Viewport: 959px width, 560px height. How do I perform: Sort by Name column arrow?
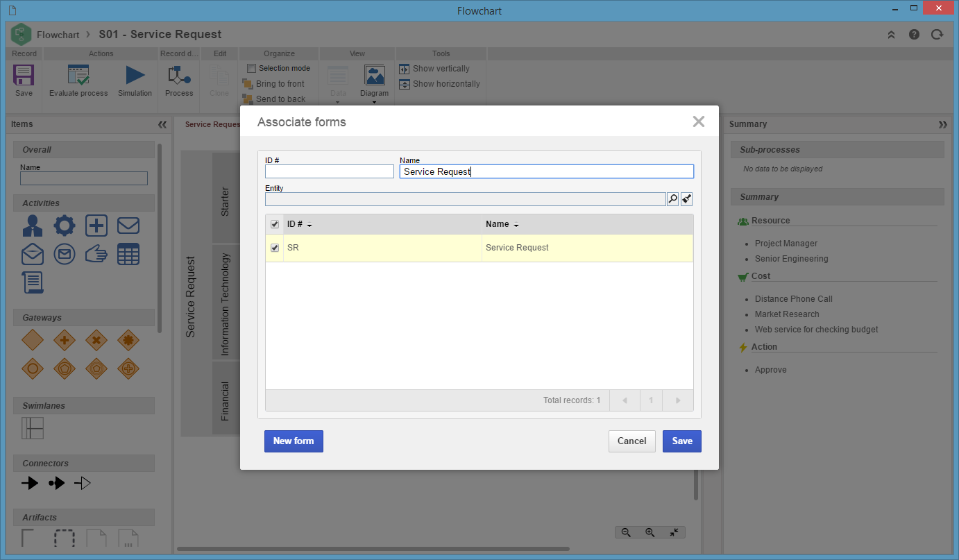point(516,225)
